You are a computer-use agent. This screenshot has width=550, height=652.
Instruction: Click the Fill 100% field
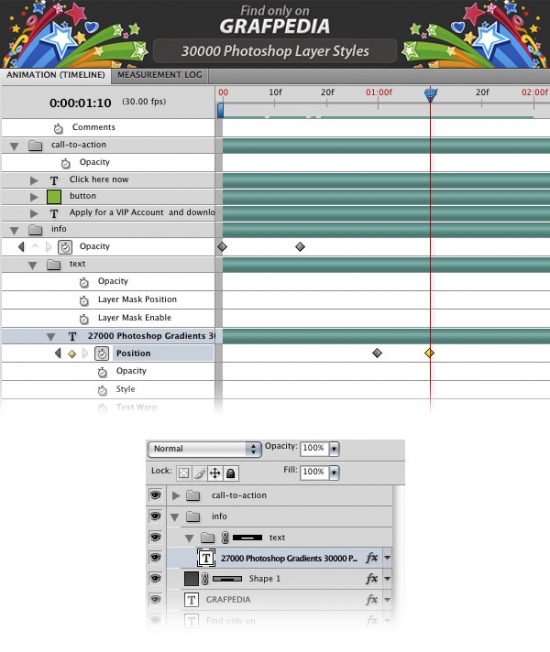pos(314,472)
